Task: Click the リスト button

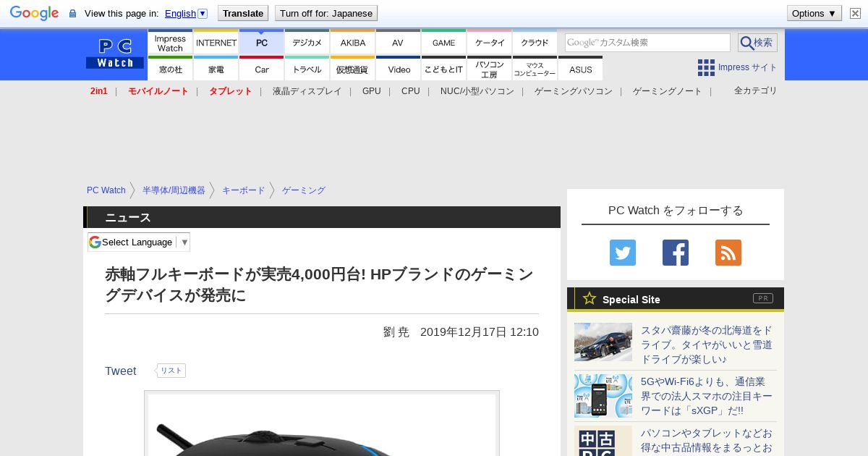Action: coord(171,371)
